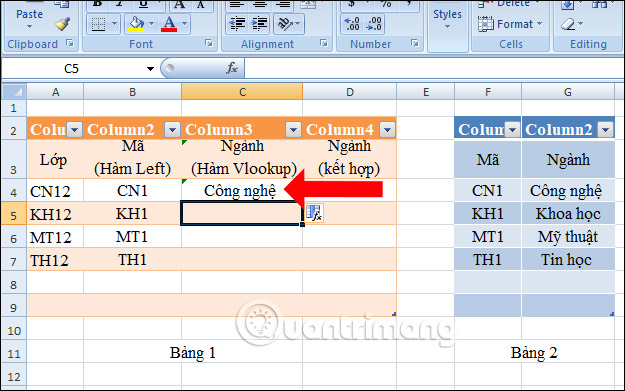Select the "Bảng 2" label cell
Screen dimensions: 625x391
[534, 353]
